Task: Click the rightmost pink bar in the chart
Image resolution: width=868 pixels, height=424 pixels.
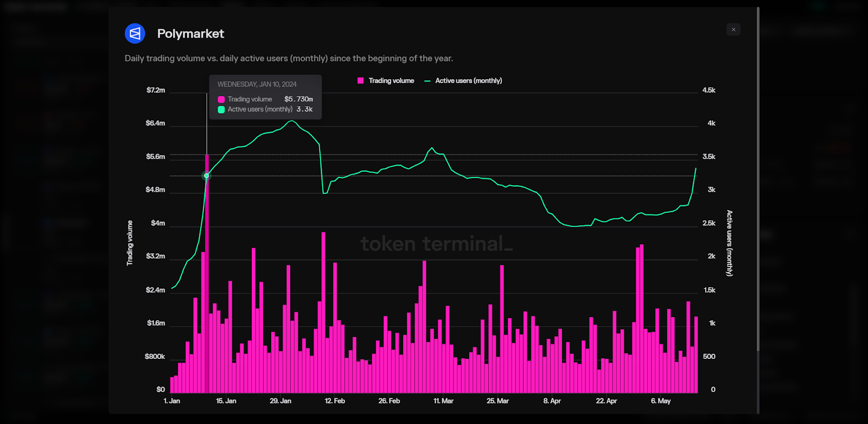Action: coord(696,354)
